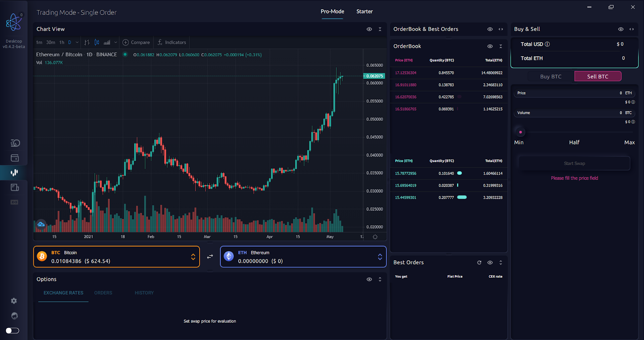
Task: Open the address book sidebar icon
Action: click(x=14, y=188)
